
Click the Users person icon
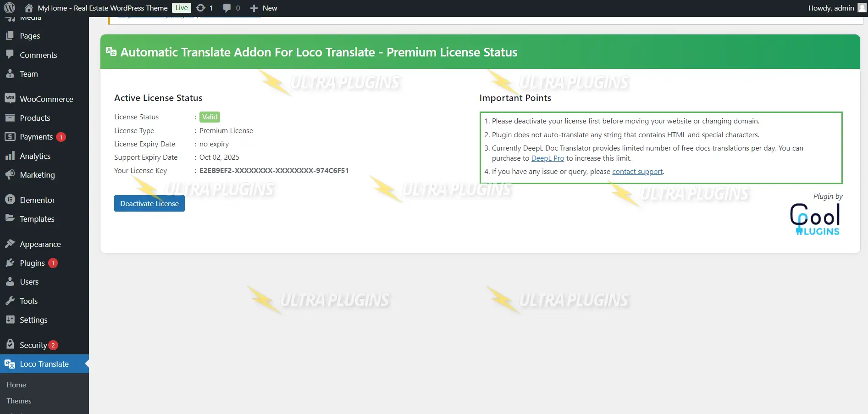pos(10,281)
